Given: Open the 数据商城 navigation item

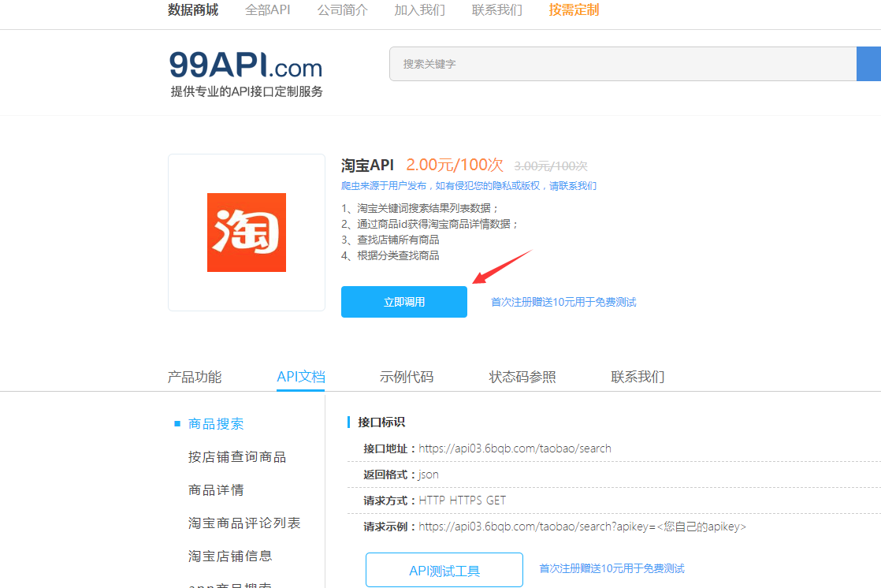Looking at the screenshot, I should 193,10.
